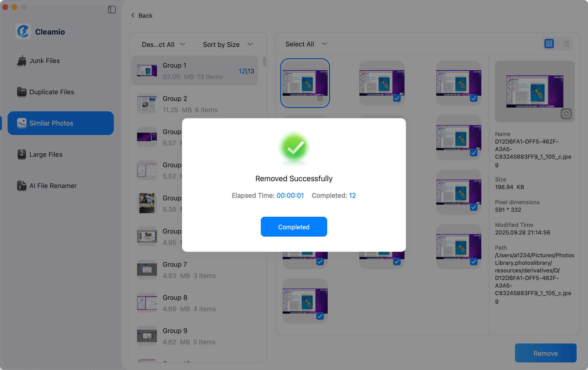Image resolution: width=588 pixels, height=370 pixels.
Task: Check the first unselected photo in Group 1
Action: (320, 98)
